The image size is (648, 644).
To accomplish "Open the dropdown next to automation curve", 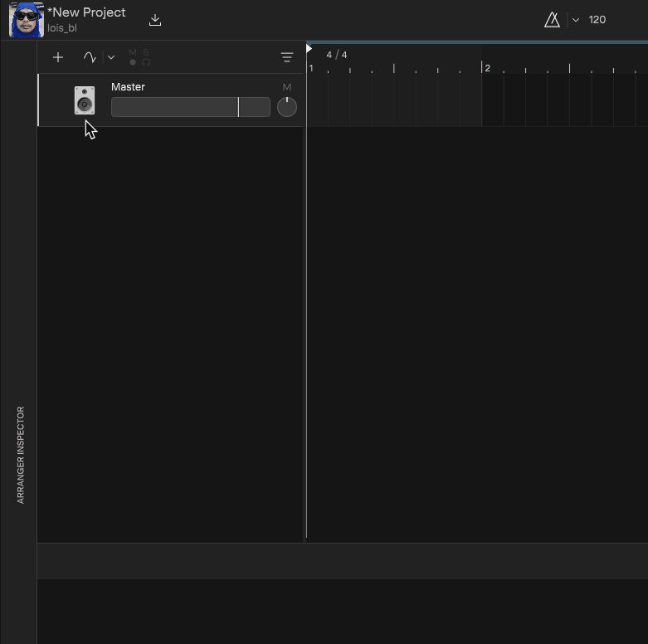I will point(111,57).
